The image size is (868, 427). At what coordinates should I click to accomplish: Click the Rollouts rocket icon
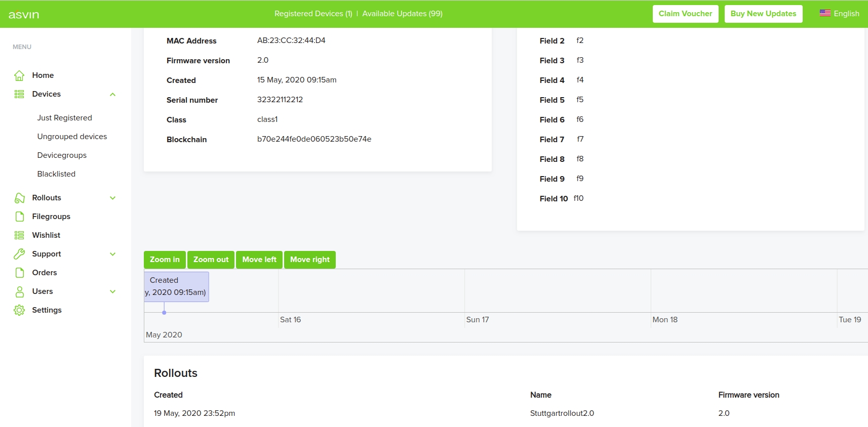pos(19,198)
